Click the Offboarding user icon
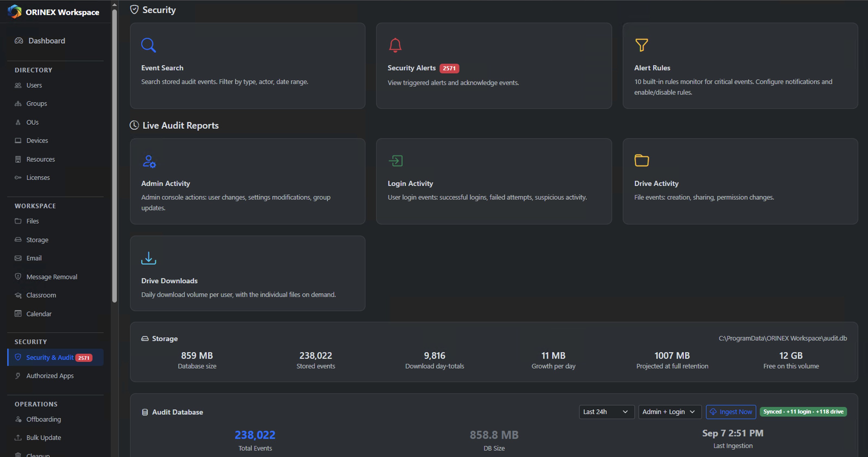This screenshot has width=868, height=457. pyautogui.click(x=18, y=419)
